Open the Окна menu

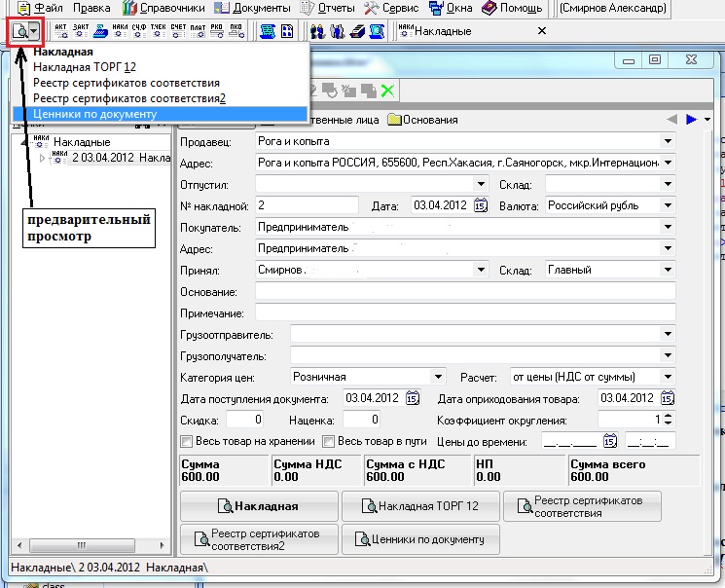(x=451, y=8)
